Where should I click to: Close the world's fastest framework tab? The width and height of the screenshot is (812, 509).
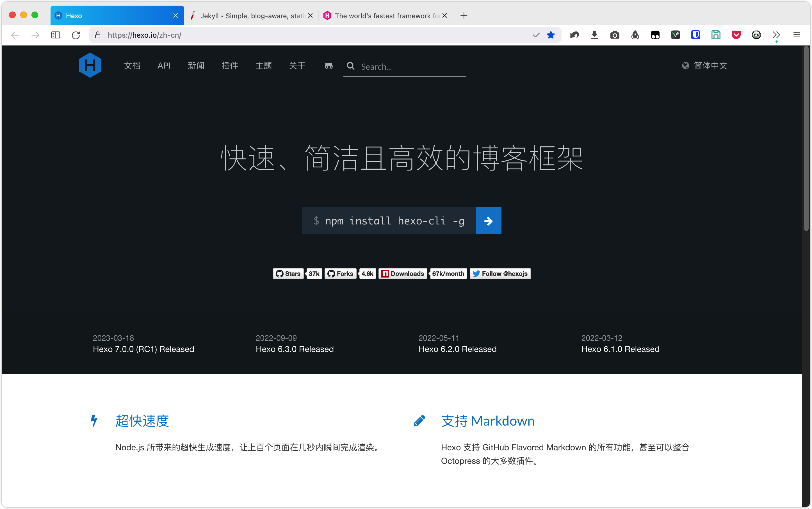(444, 15)
